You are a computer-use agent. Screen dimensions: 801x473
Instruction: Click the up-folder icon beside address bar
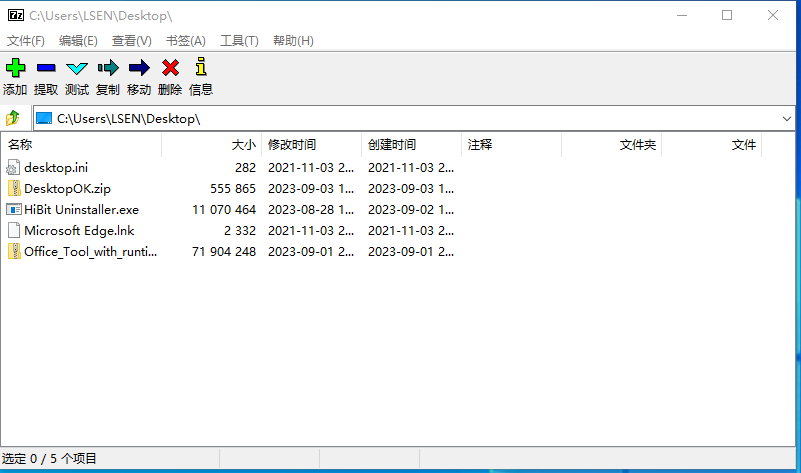click(13, 119)
